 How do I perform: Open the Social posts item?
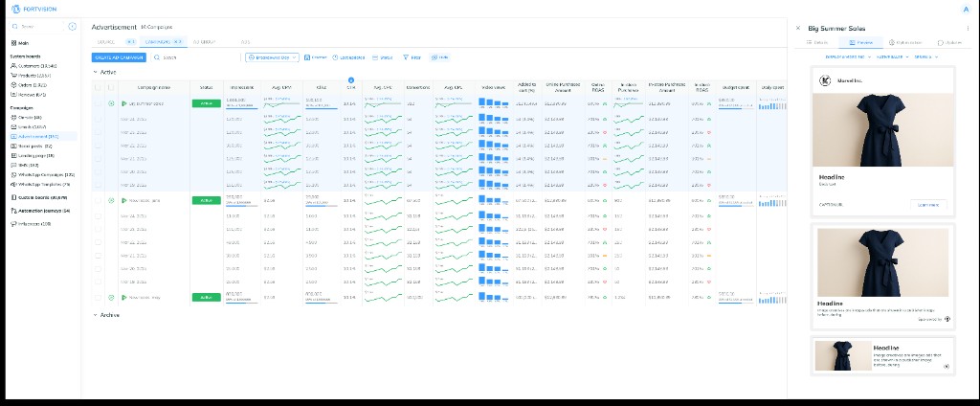click(32, 146)
